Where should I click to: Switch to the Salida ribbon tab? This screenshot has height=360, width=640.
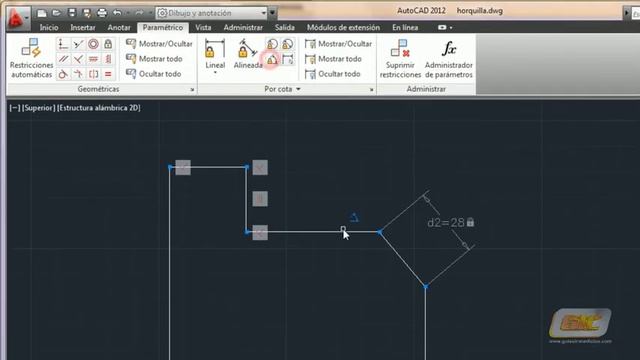click(x=284, y=27)
